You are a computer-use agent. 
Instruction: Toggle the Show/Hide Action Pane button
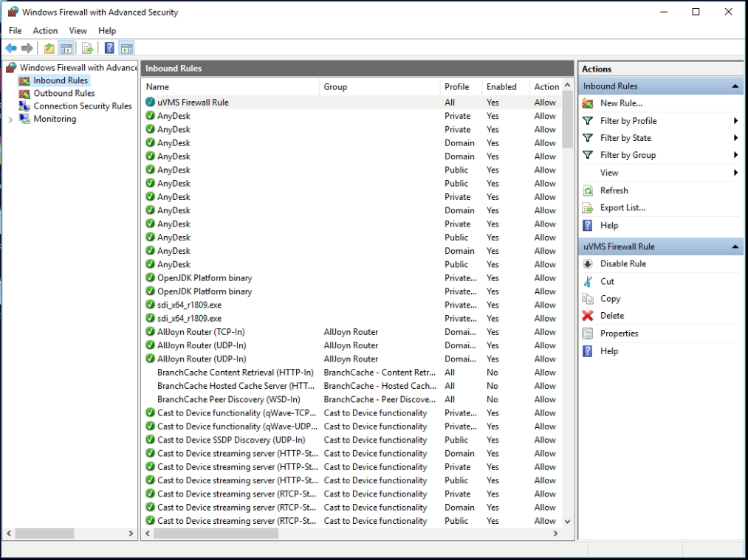126,49
